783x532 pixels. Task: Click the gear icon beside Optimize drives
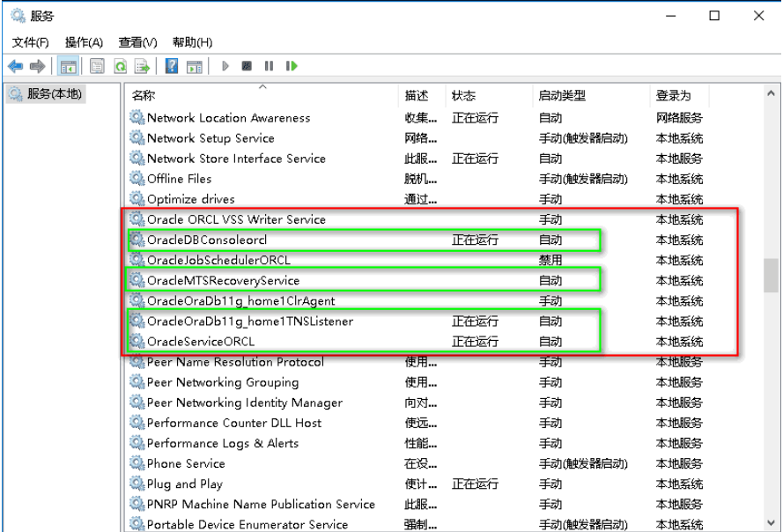[x=137, y=199]
